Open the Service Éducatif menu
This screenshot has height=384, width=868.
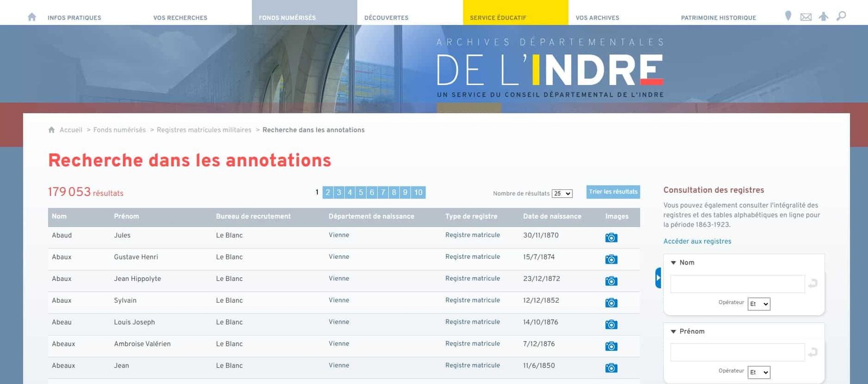498,17
